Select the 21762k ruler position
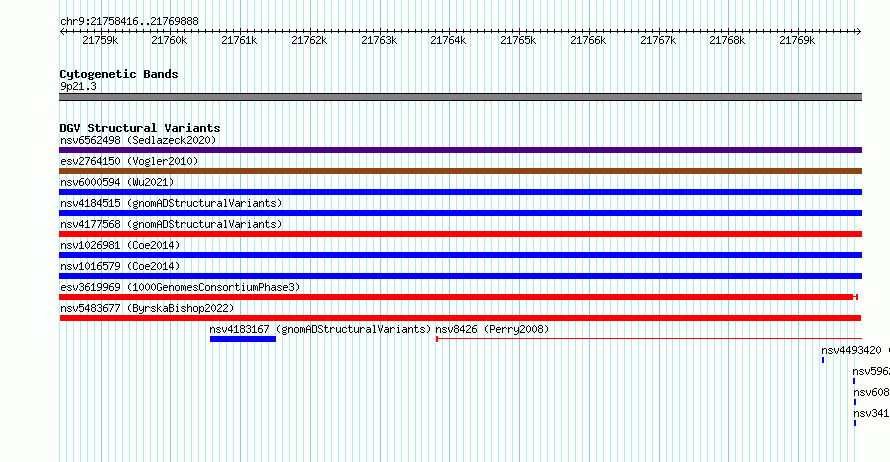Image resolution: width=890 pixels, height=462 pixels. tap(309, 40)
